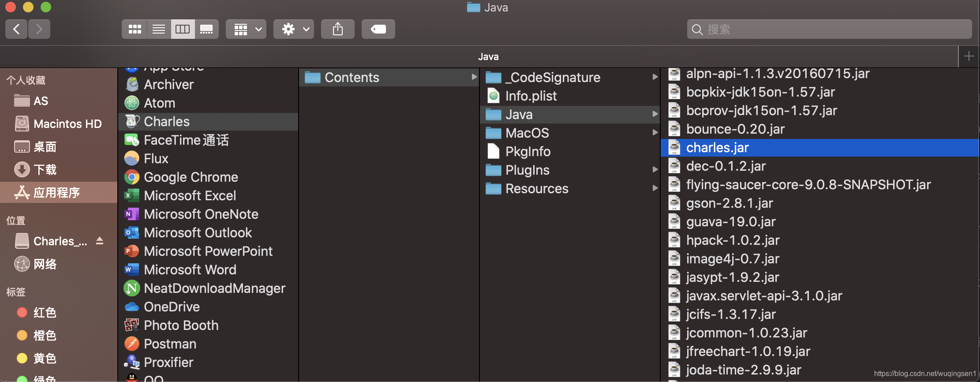Select alpn-api-1.1.3.v20160715.jar

[x=819, y=74]
